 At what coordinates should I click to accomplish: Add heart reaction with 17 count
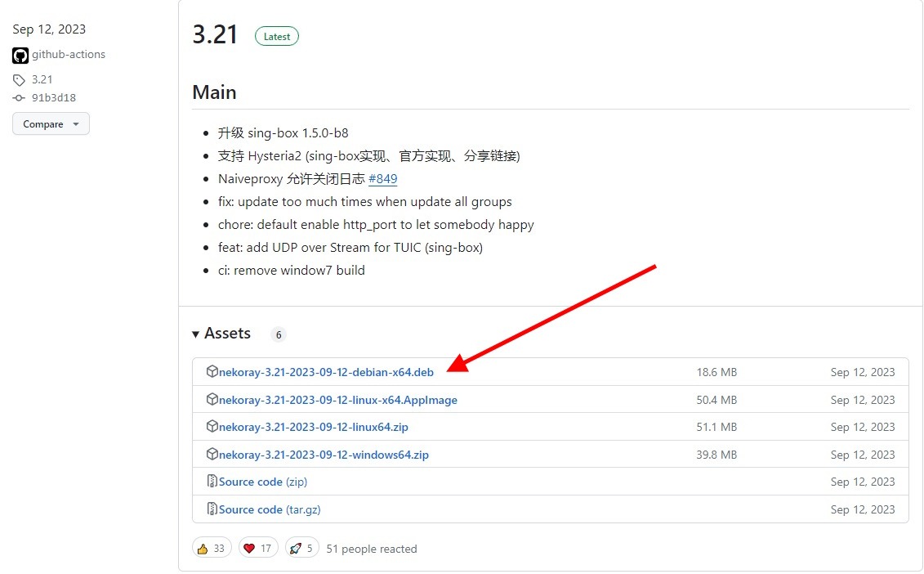258,548
